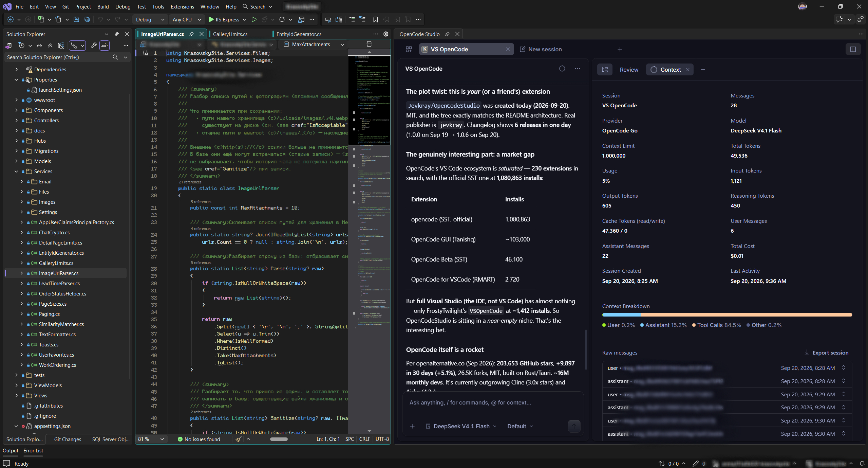
Task: Toggle pin on ImageUrlParser.cs tab
Action: click(x=191, y=34)
